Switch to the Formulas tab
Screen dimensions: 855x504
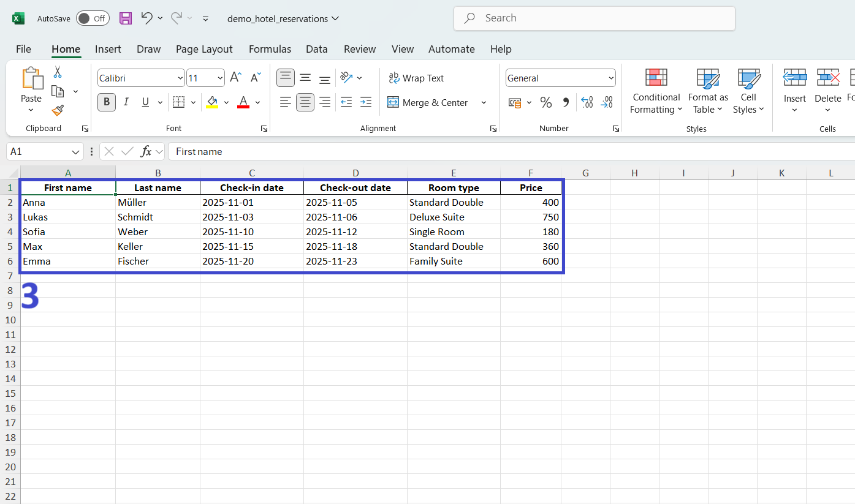270,49
